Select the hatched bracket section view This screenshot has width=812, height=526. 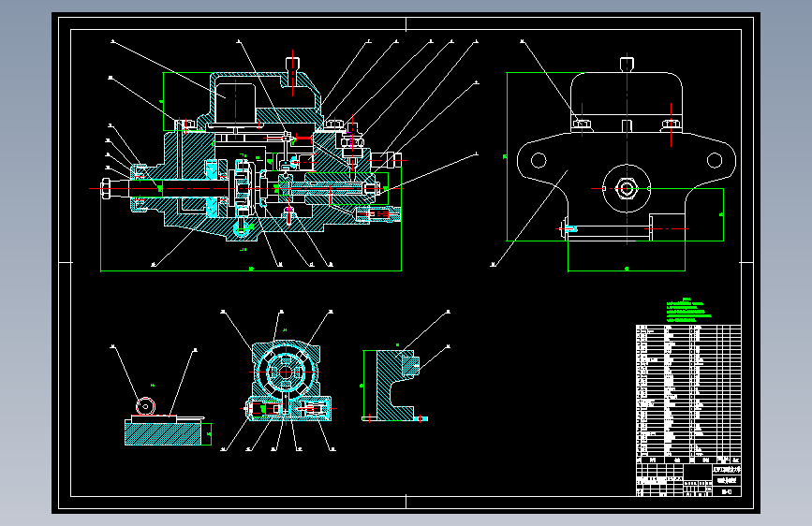click(x=394, y=386)
